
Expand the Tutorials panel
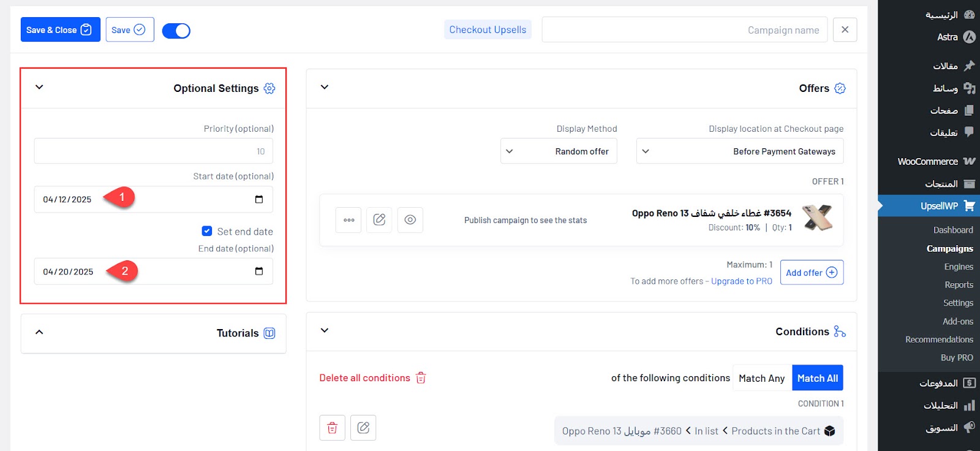(39, 332)
